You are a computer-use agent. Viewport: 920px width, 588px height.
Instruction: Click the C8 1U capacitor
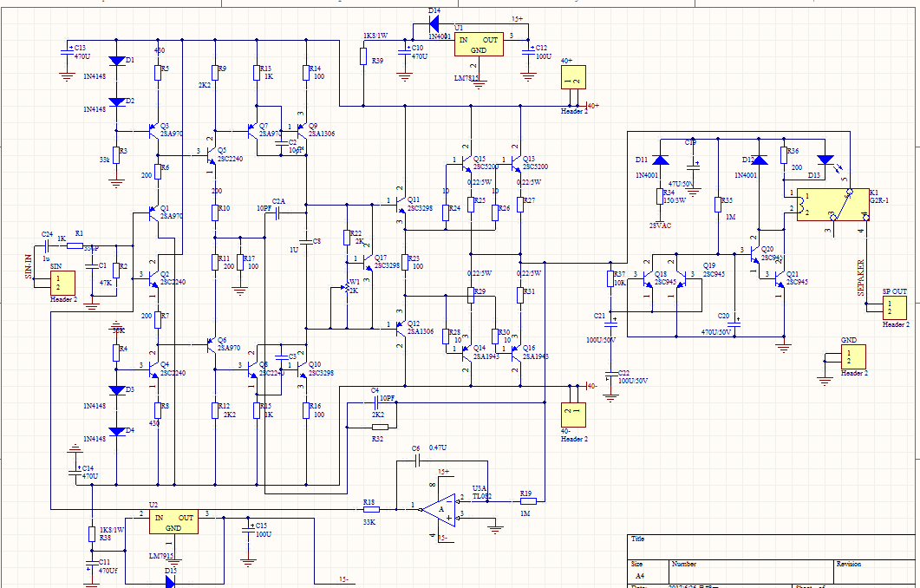[306, 241]
